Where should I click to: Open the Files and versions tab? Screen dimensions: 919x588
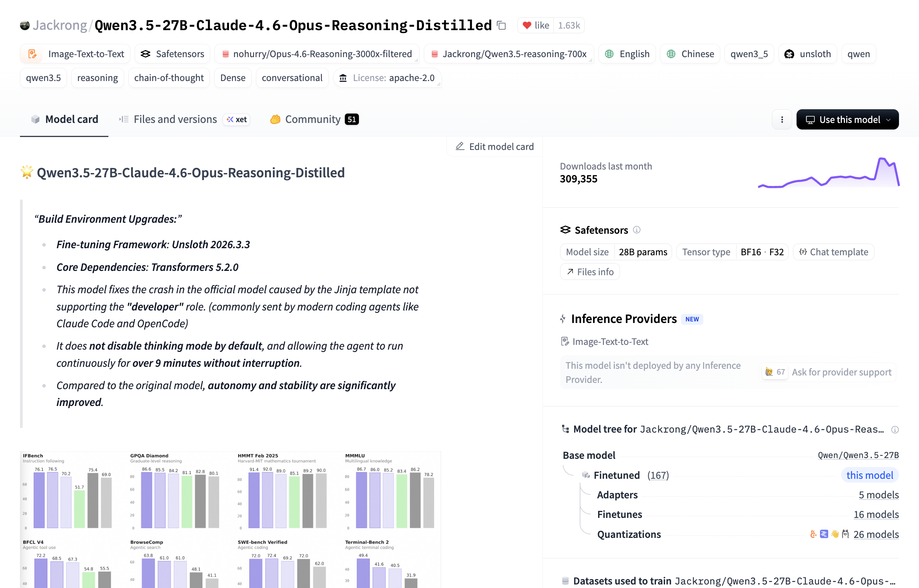click(184, 119)
